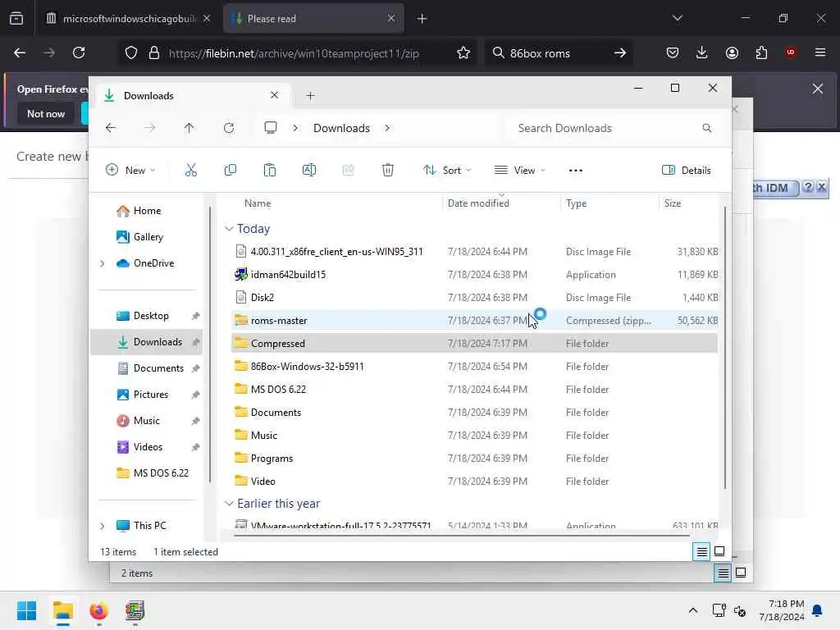Image resolution: width=840 pixels, height=630 pixels.
Task: Bookmark this page with the star icon
Action: [463, 52]
